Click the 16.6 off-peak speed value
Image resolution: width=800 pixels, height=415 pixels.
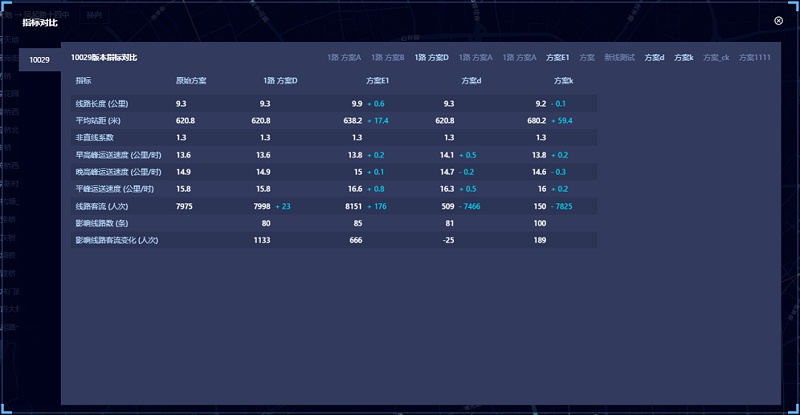click(355, 189)
